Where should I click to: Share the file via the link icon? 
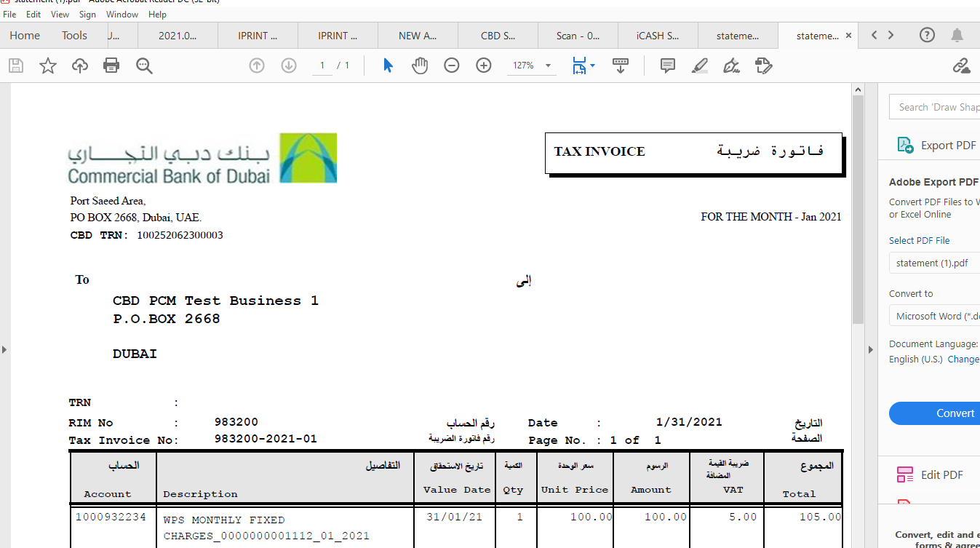(962, 65)
